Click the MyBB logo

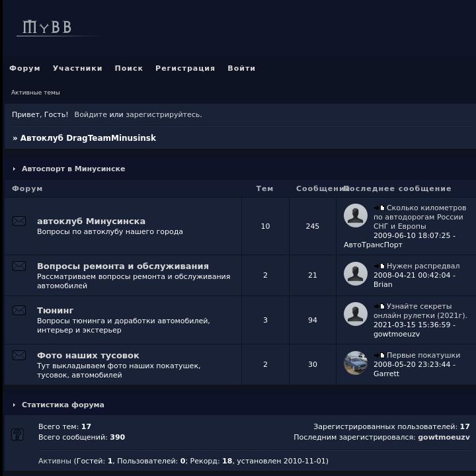tap(58, 27)
